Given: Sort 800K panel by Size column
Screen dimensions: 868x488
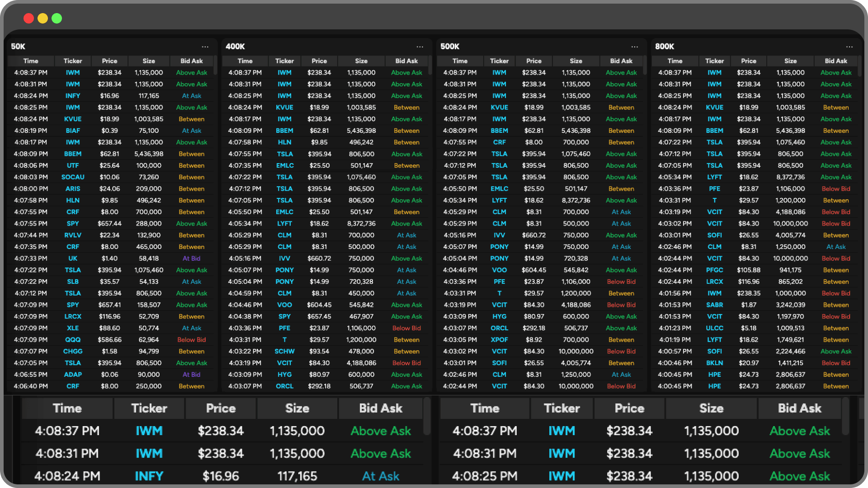Looking at the screenshot, I should [791, 61].
